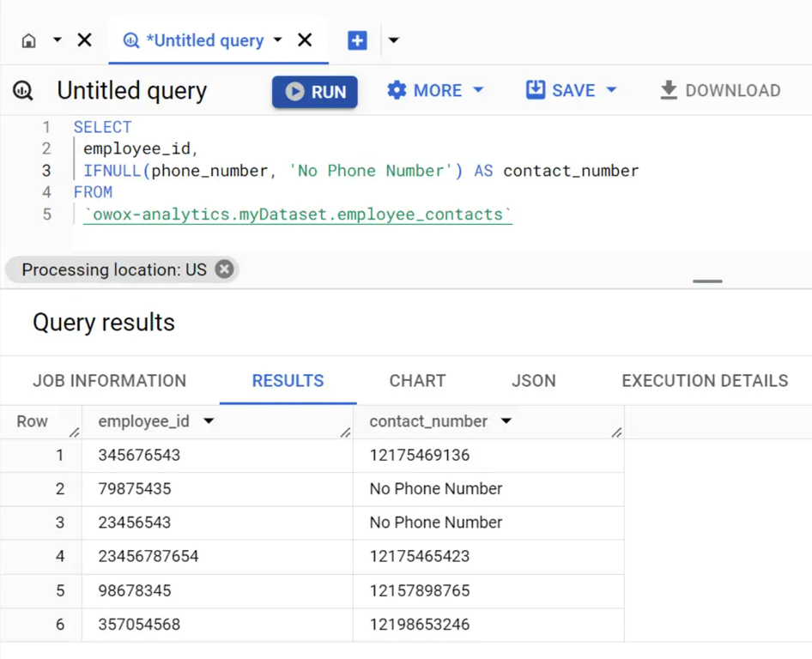Click the 'No Phone Number' string literal
812x659 pixels.
click(371, 171)
